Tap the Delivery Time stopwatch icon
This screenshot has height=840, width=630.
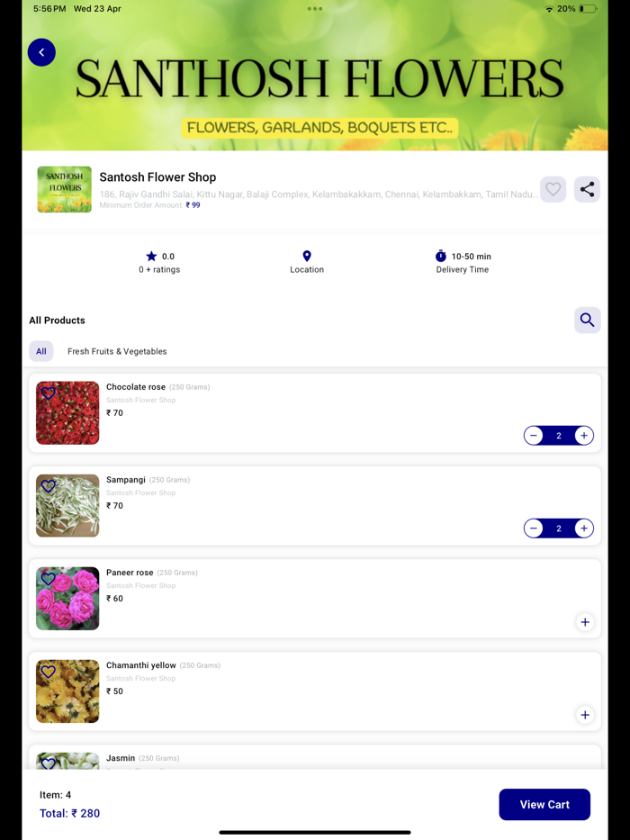441,256
